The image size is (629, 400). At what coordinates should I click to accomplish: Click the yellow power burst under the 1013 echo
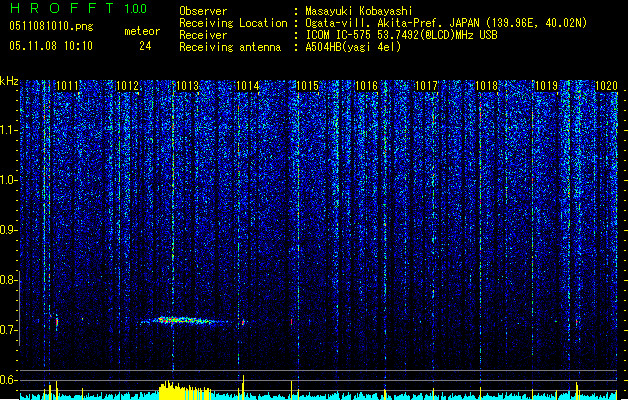[x=185, y=390]
